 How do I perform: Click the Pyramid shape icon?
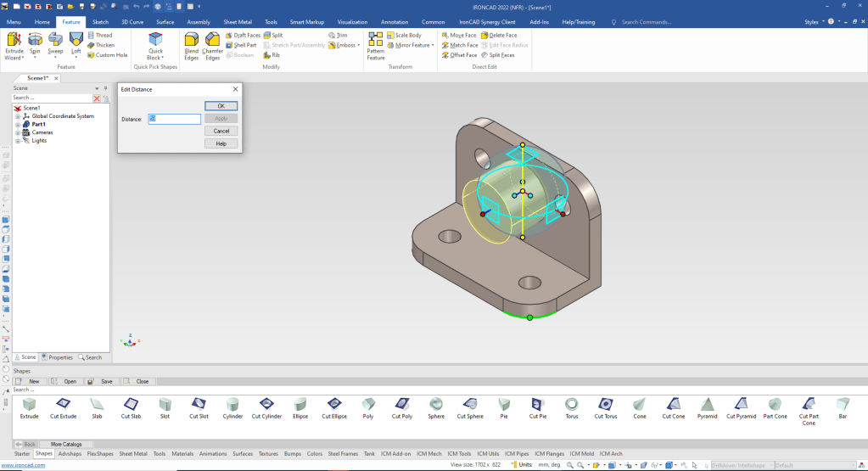[x=707, y=404]
